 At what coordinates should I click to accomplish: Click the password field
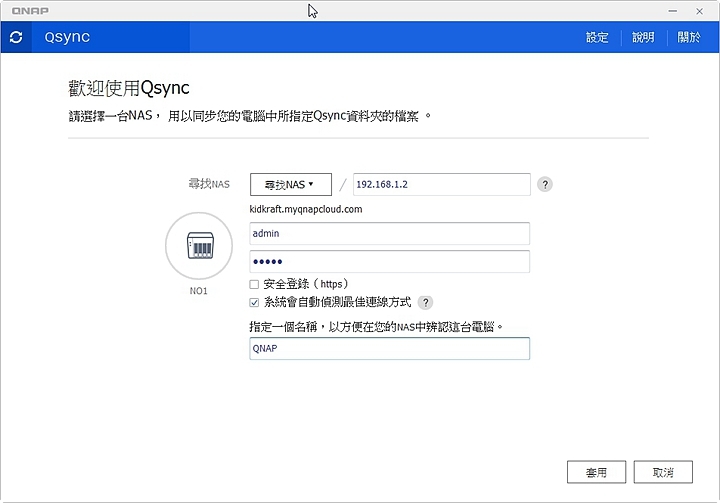(389, 261)
